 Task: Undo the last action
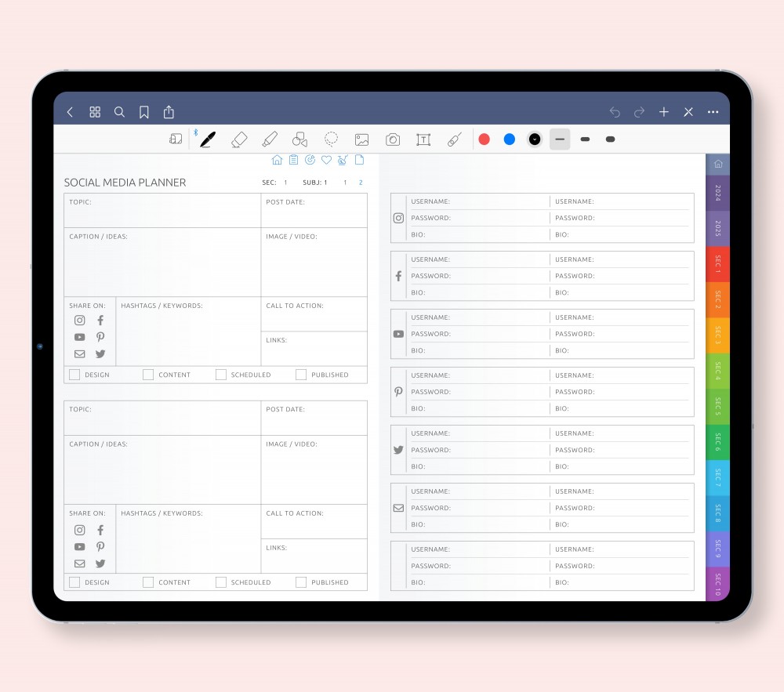tap(615, 112)
